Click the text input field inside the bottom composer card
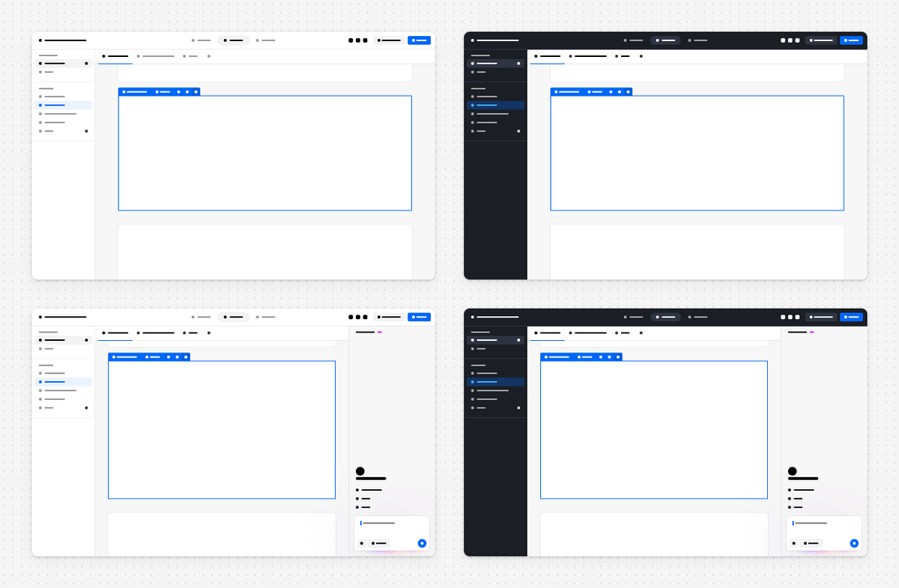Image resolution: width=899 pixels, height=588 pixels. coord(379,523)
